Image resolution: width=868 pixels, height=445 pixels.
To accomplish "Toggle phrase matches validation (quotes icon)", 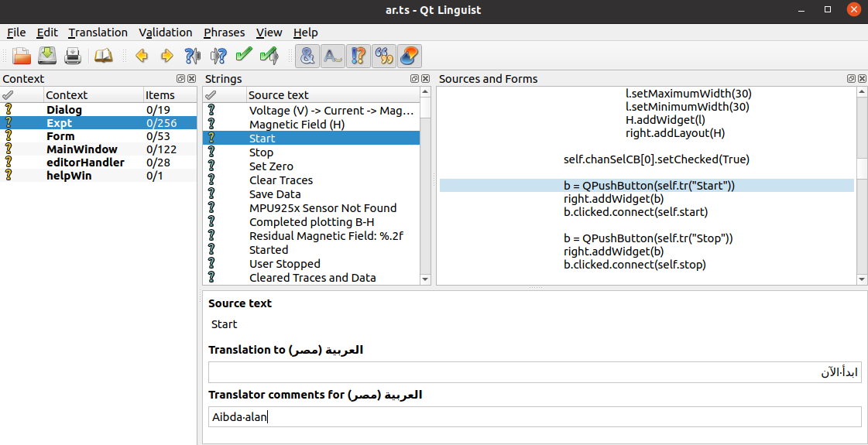I will point(383,56).
